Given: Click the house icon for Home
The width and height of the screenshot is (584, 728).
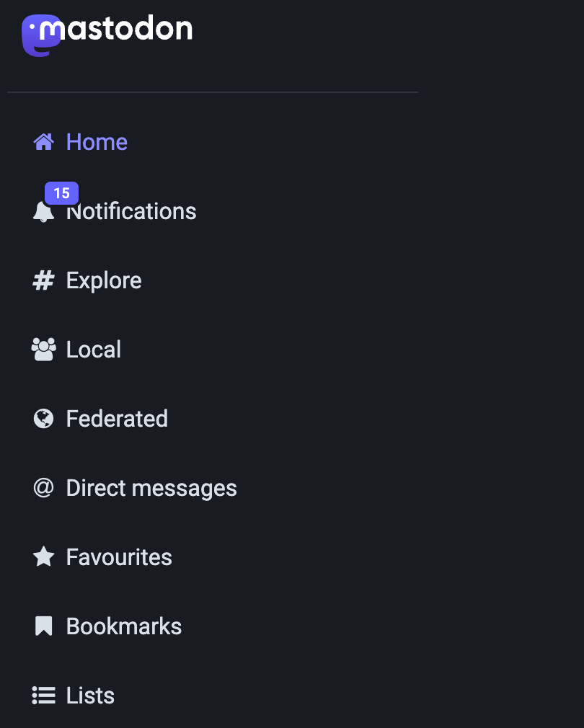Looking at the screenshot, I should click(x=44, y=142).
